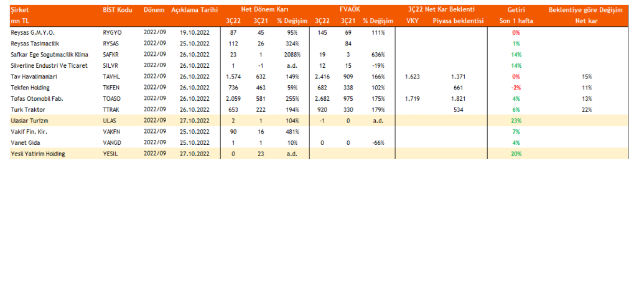
Task: Click the SILVR ticker code
Action: (111, 65)
